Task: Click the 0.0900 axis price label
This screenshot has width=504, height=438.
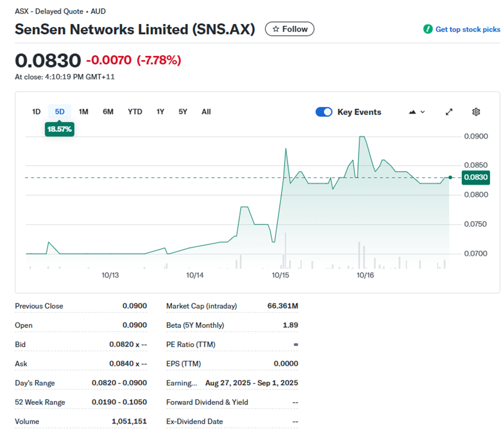Action: tap(476, 136)
